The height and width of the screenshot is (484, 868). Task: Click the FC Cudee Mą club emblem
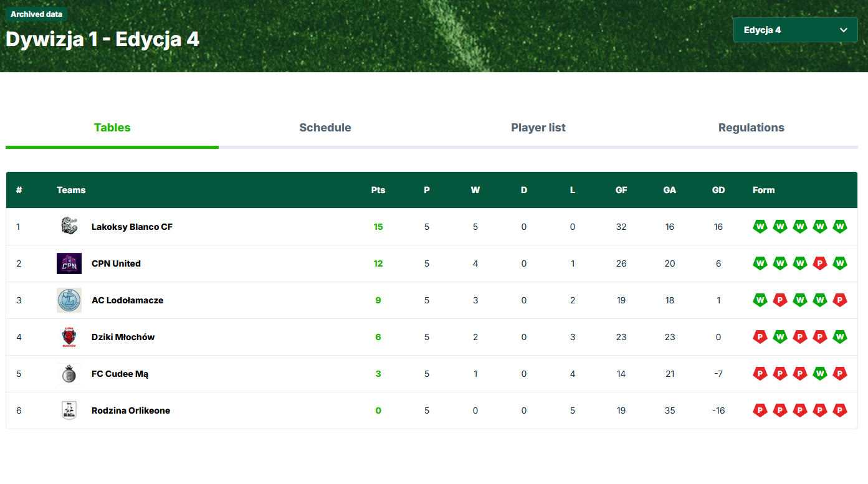(69, 373)
